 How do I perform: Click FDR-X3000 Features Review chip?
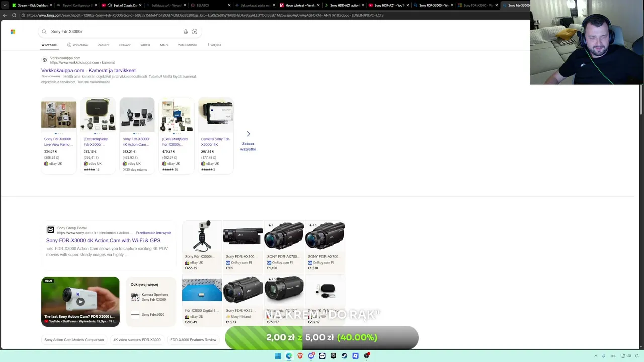point(193,340)
